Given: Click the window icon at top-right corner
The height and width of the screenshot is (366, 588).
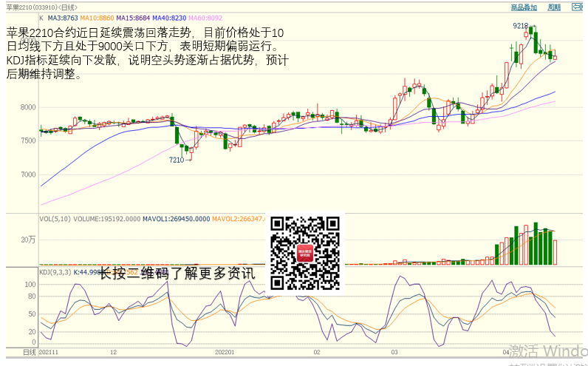Looking at the screenshot, I should click(x=575, y=7).
